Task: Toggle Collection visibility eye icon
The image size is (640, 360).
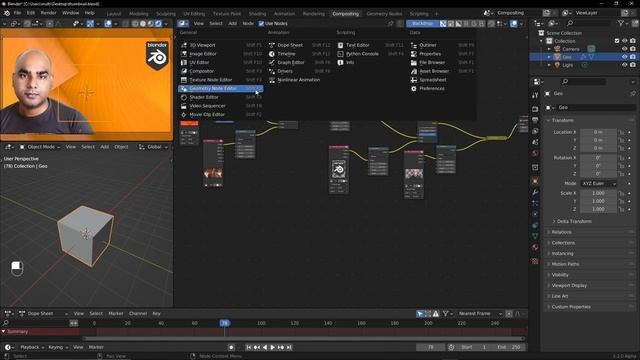Action: tap(624, 41)
